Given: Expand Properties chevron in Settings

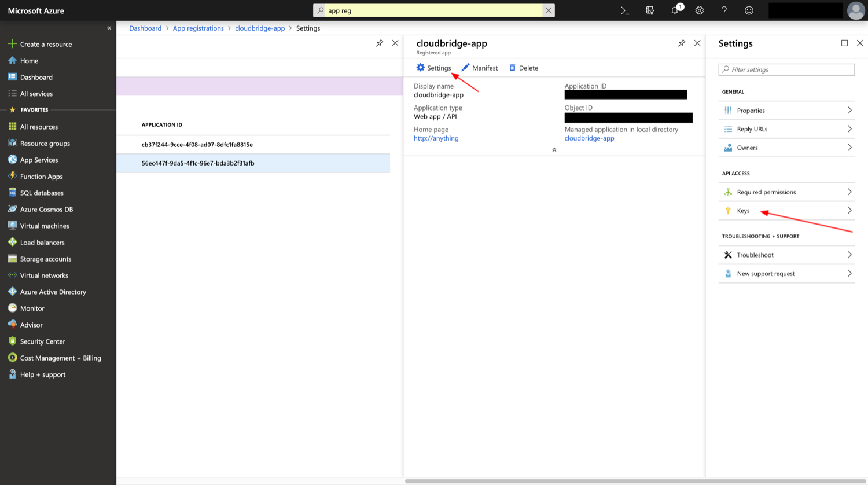Looking at the screenshot, I should click(x=849, y=110).
